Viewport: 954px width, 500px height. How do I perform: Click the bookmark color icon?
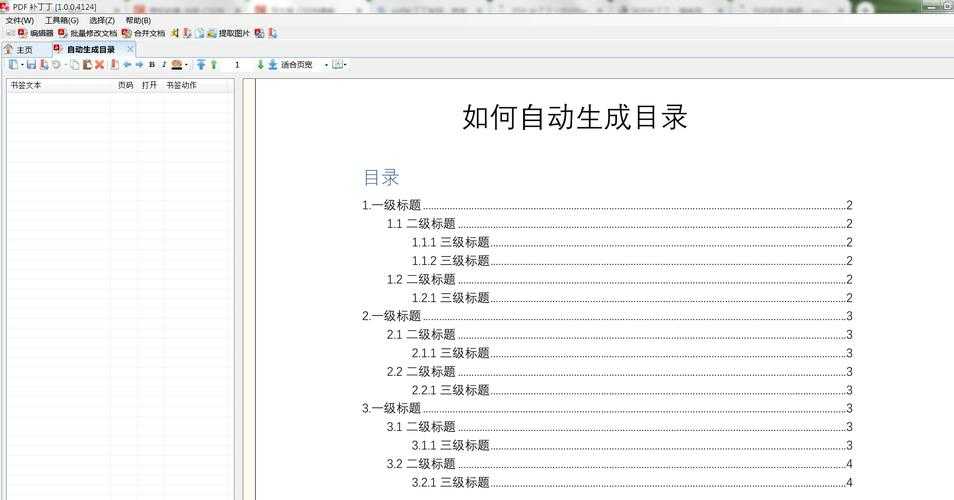click(176, 64)
